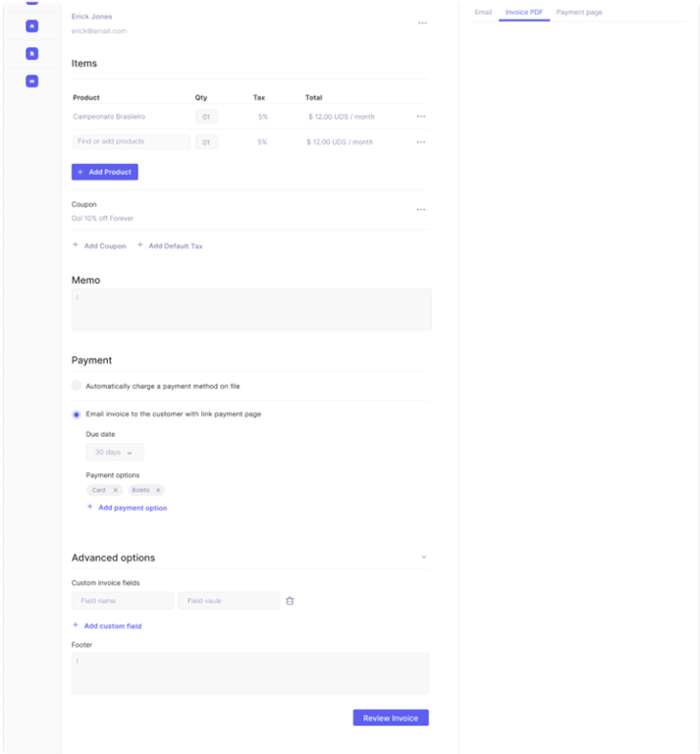Screen dimensions: 700x754
Task: Open the three-dot menu on the Find or add products row
Action: pos(420,141)
